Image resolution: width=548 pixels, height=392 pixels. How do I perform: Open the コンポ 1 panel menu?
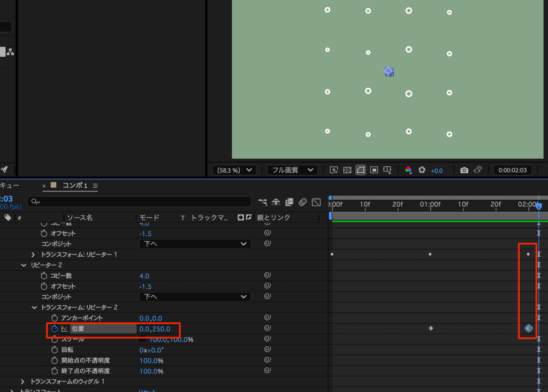coord(95,186)
